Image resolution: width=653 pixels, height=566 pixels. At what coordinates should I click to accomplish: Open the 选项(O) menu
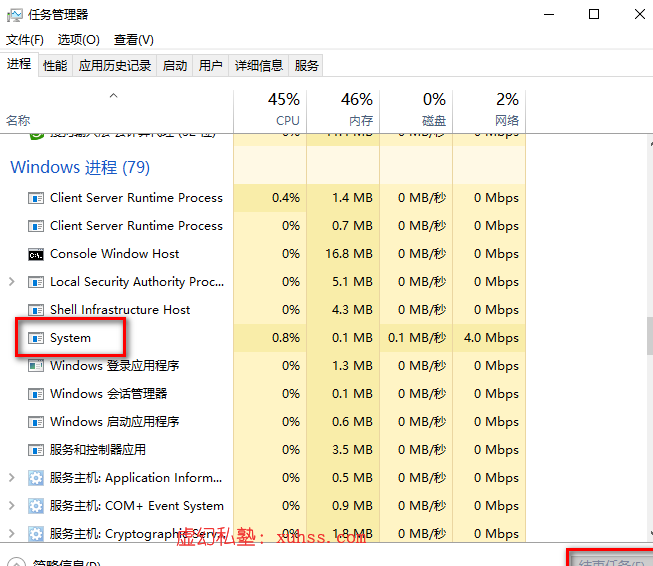pos(79,40)
